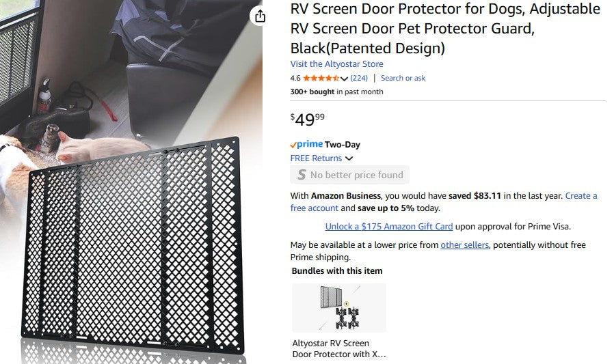Click the share icon on product image
The height and width of the screenshot is (364, 614).
259,16
